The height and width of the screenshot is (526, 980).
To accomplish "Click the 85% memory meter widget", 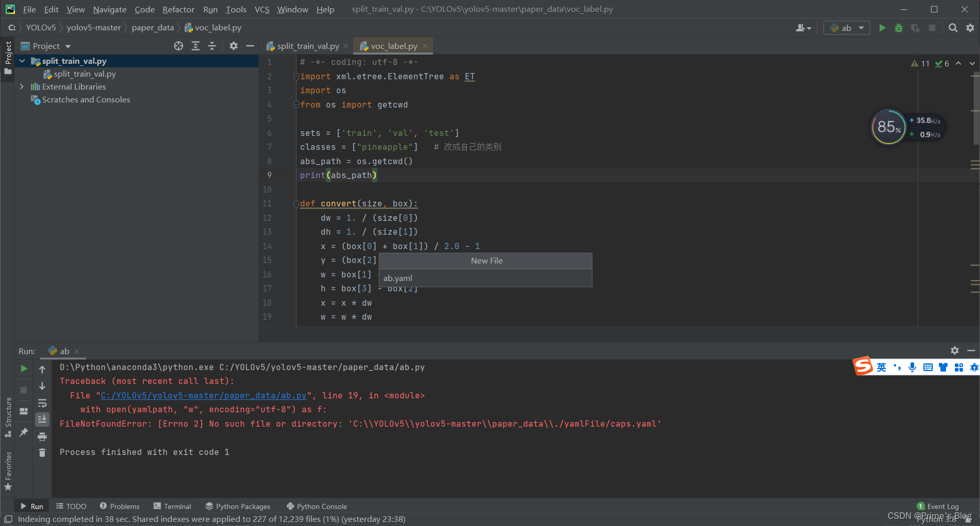I will tap(888, 127).
